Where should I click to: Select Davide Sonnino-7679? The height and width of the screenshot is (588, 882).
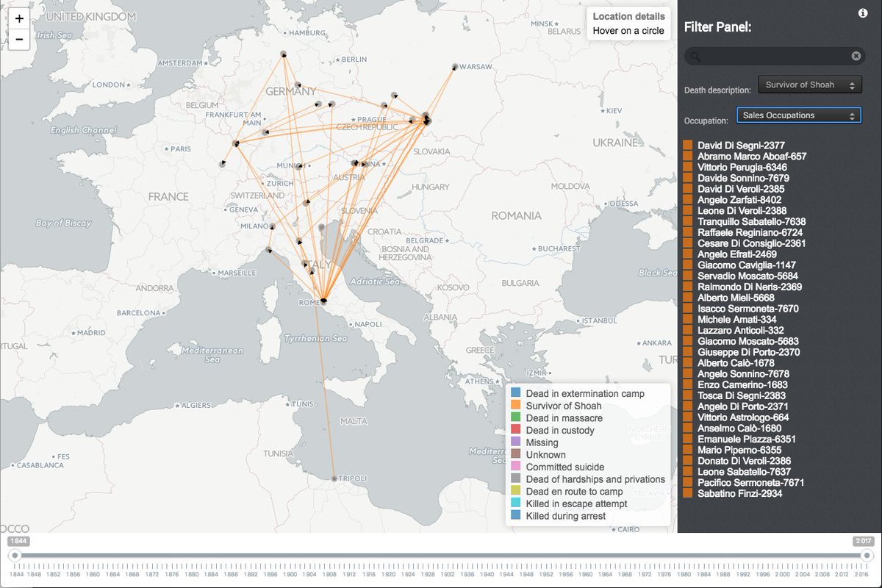pos(743,178)
